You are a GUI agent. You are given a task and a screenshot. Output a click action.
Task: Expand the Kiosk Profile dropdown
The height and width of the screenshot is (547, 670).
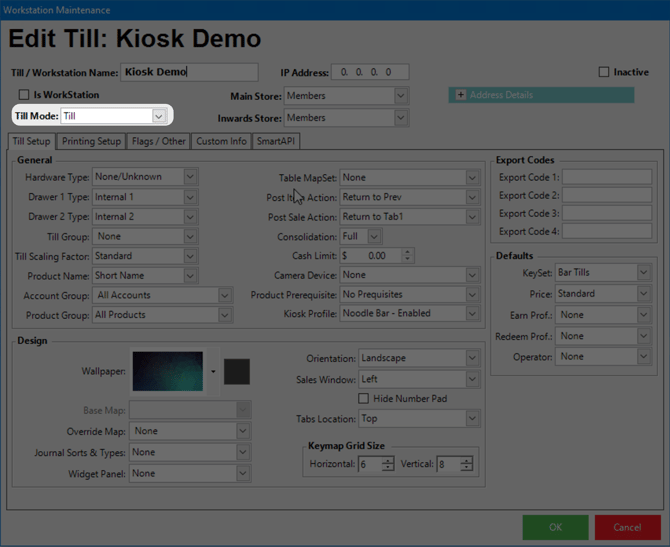coord(472,314)
